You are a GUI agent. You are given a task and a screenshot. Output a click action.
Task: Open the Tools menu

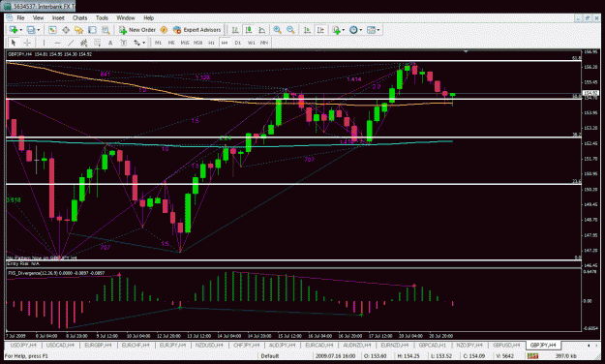pos(102,17)
